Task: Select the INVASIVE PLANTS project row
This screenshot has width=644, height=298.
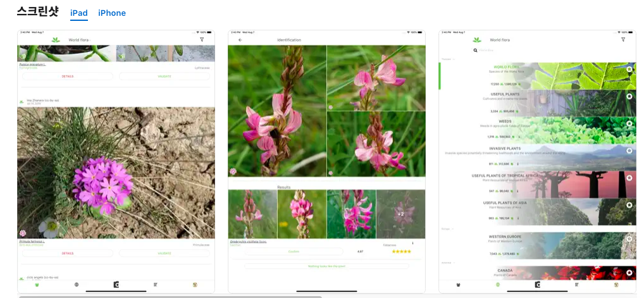Action: (538, 158)
